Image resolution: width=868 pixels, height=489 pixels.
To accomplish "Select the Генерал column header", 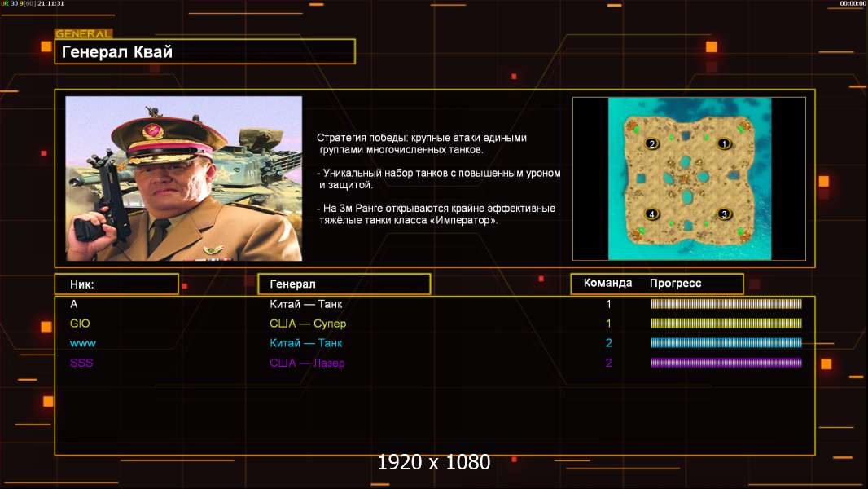I will pos(344,284).
